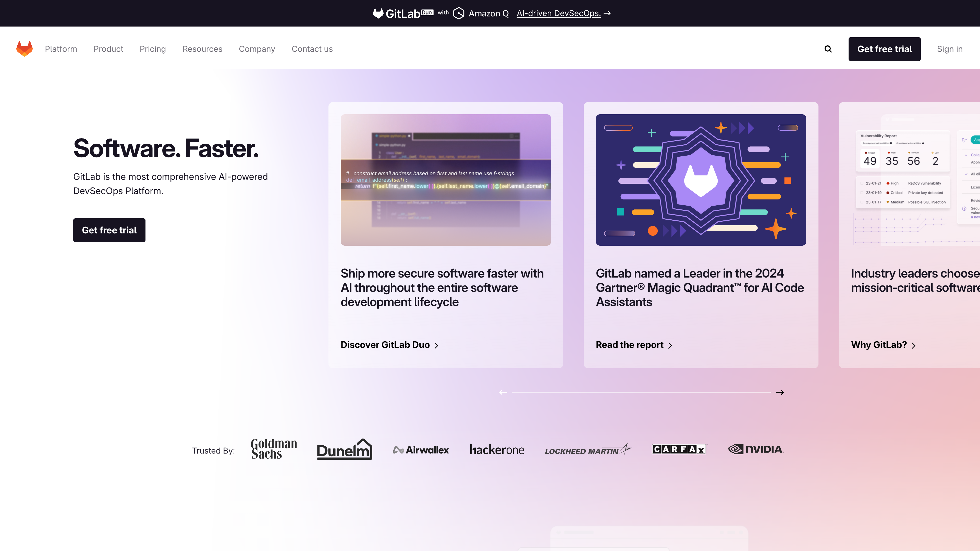Open the Pricing page

coord(153,49)
